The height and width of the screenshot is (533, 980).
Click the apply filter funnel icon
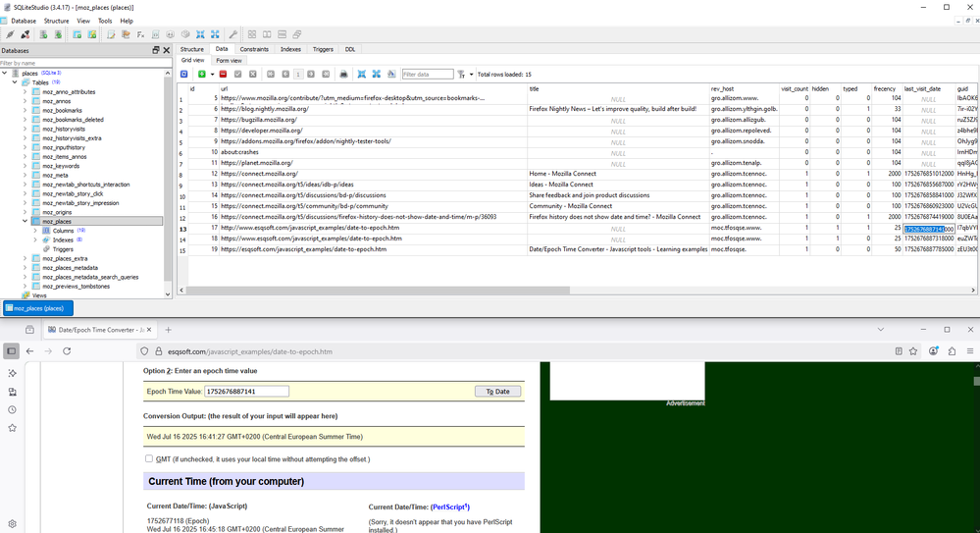pos(461,74)
